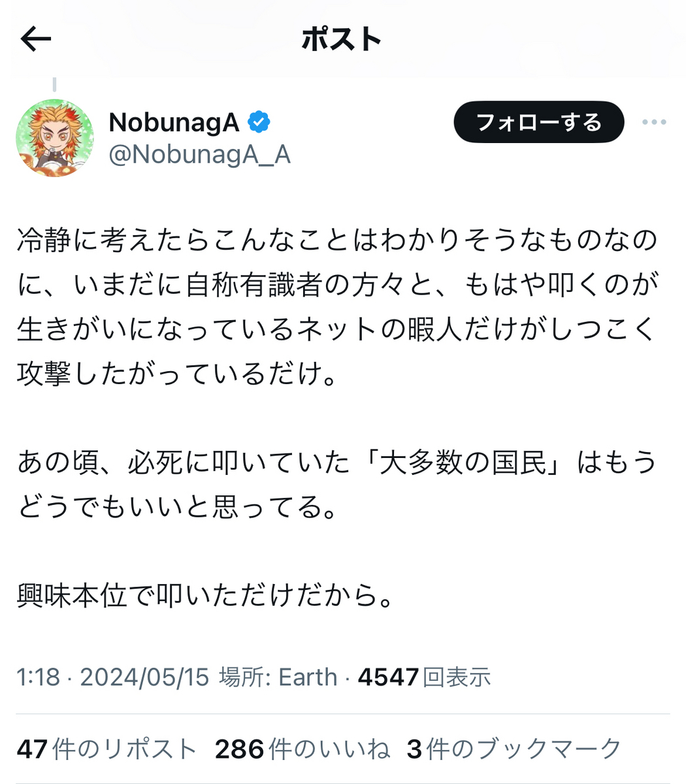686x784 pixels.
Task: Tap the 1:18 post time
Action: tap(39, 677)
